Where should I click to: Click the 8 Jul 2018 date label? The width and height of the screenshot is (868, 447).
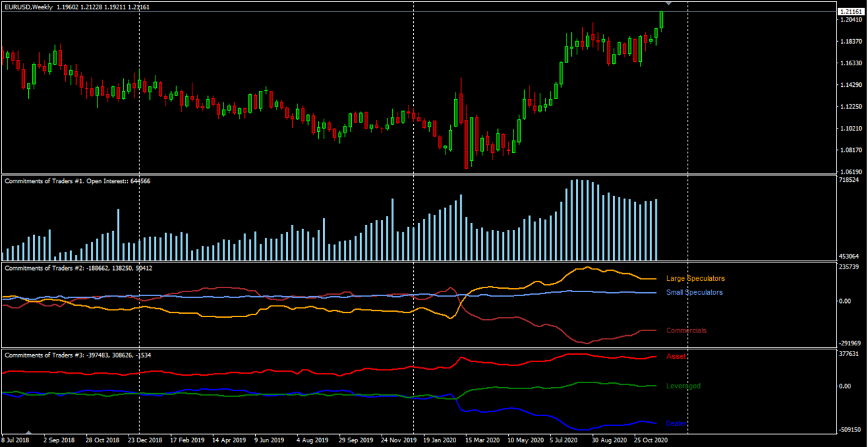pyautogui.click(x=15, y=440)
